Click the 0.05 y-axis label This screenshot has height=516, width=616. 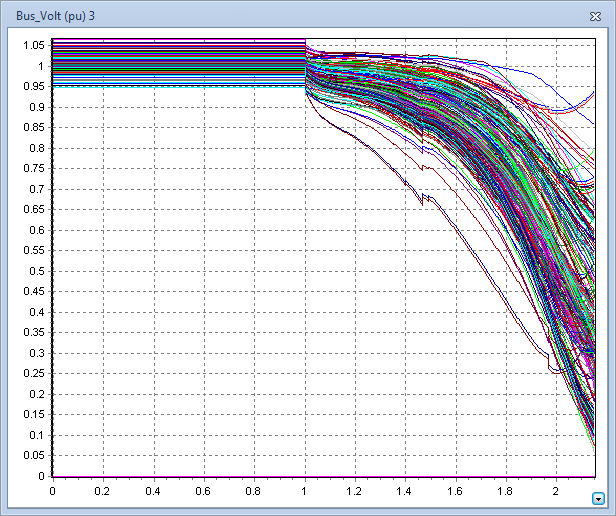(x=34, y=455)
